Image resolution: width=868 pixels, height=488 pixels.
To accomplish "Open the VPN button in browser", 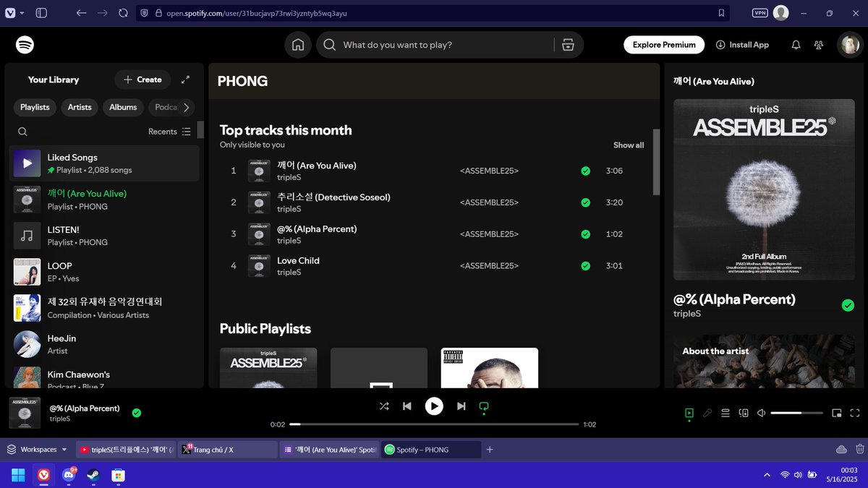I will [x=760, y=13].
